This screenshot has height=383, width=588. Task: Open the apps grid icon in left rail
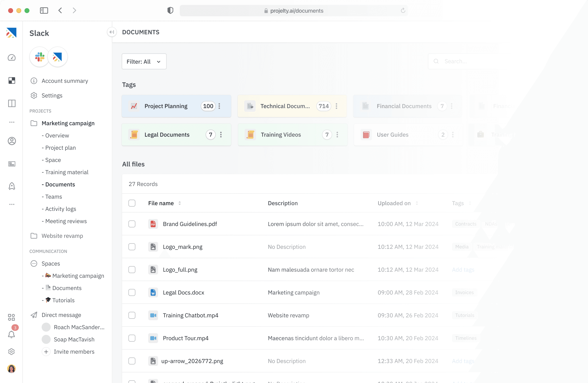(11, 317)
